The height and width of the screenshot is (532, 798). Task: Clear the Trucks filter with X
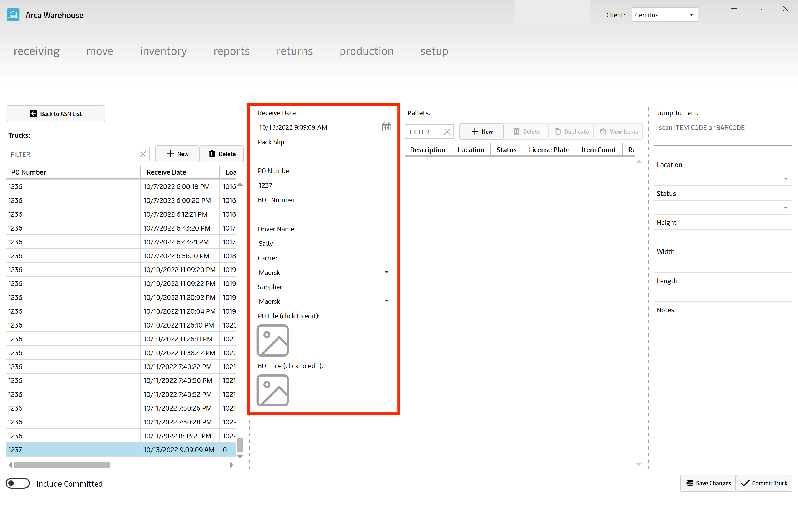(142, 154)
